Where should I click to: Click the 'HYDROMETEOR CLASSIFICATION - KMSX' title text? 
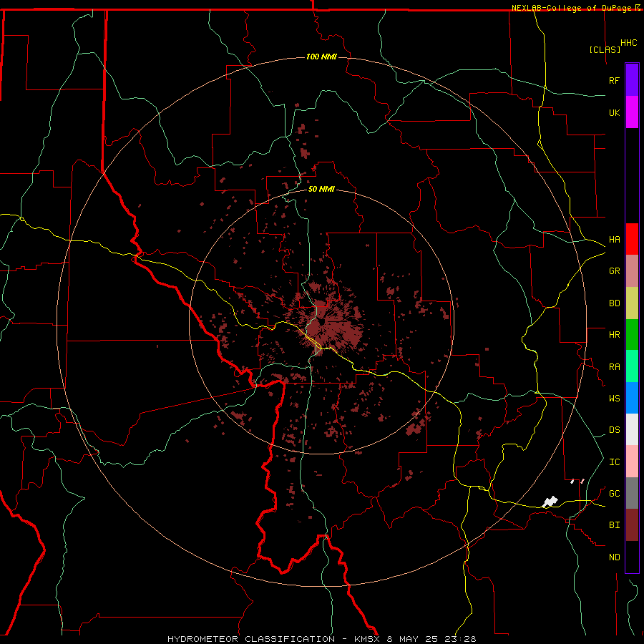coord(273,639)
